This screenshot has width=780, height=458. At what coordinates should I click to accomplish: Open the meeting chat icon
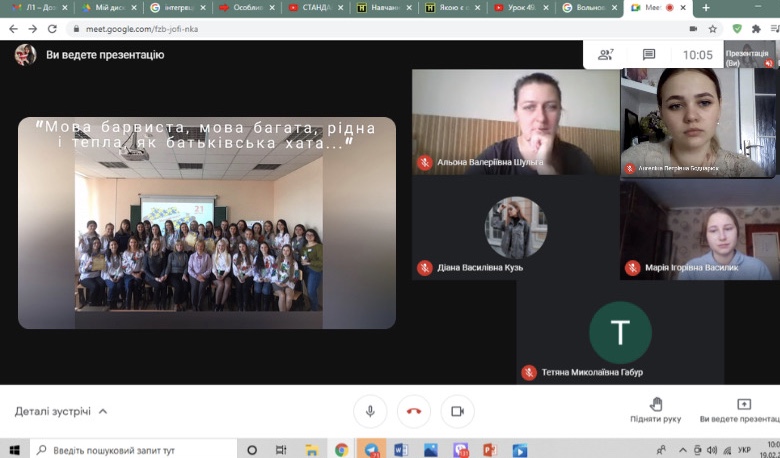coord(649,55)
